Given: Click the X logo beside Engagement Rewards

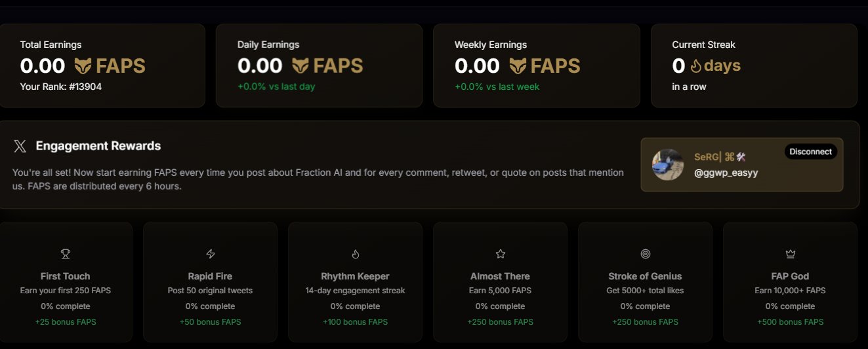Looking at the screenshot, I should (x=20, y=146).
